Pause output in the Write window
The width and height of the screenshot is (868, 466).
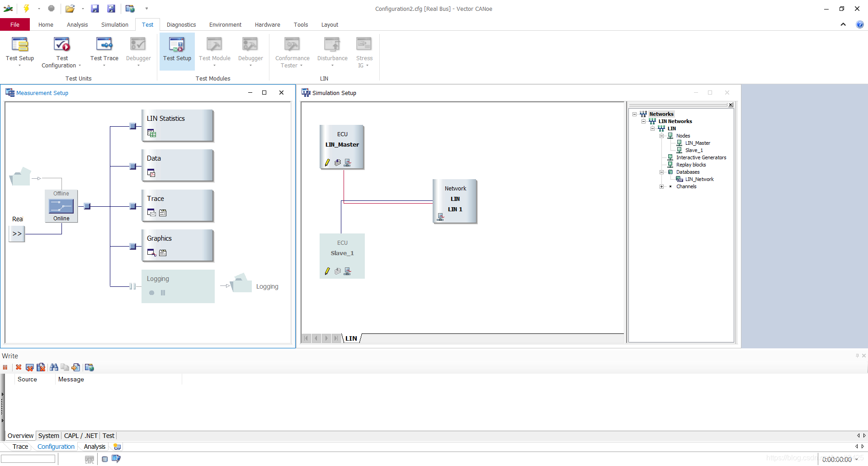pos(5,367)
